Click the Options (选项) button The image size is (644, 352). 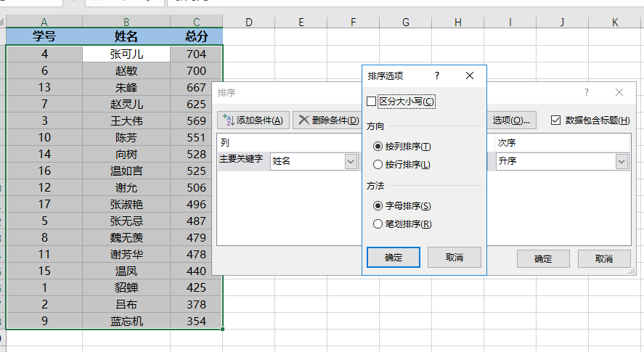(x=511, y=120)
